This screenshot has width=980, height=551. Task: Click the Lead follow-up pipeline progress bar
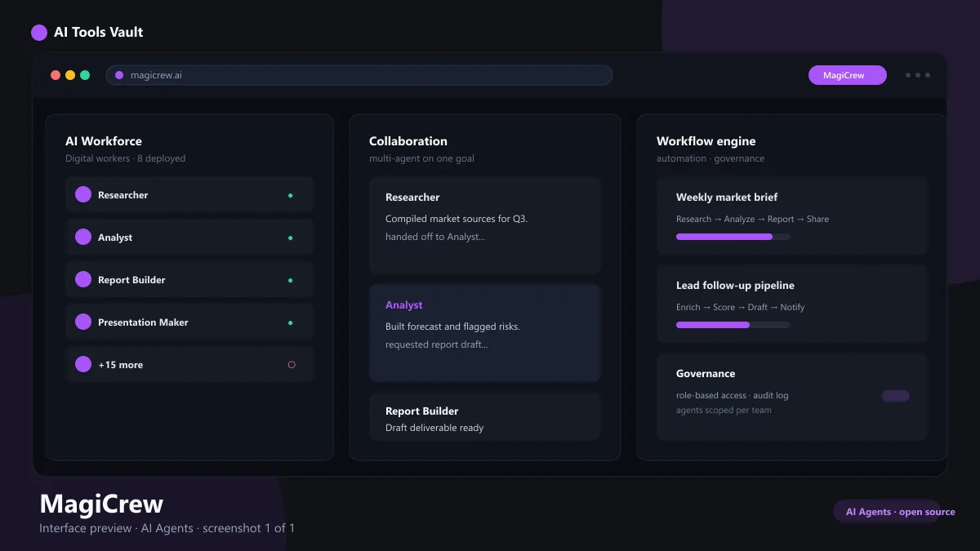[733, 325]
